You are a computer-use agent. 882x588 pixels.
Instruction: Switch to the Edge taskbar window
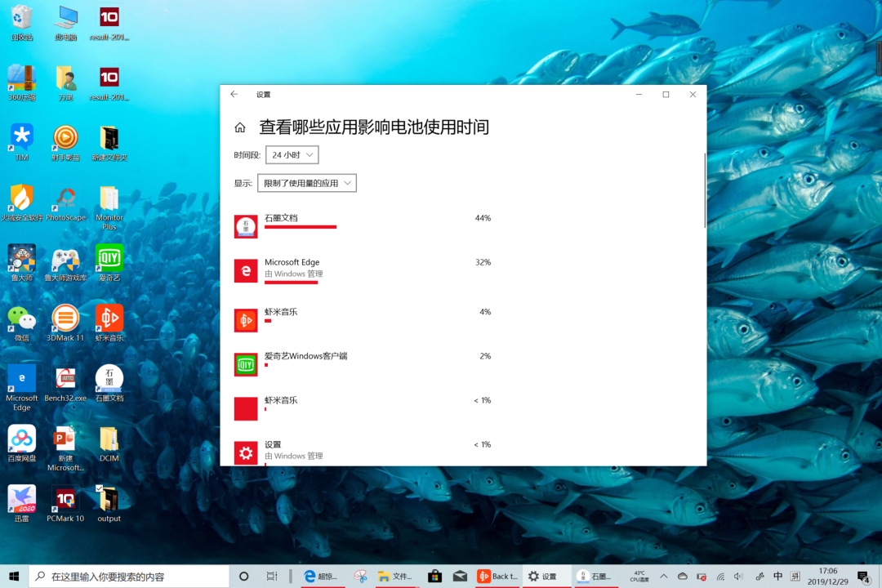tap(323, 577)
